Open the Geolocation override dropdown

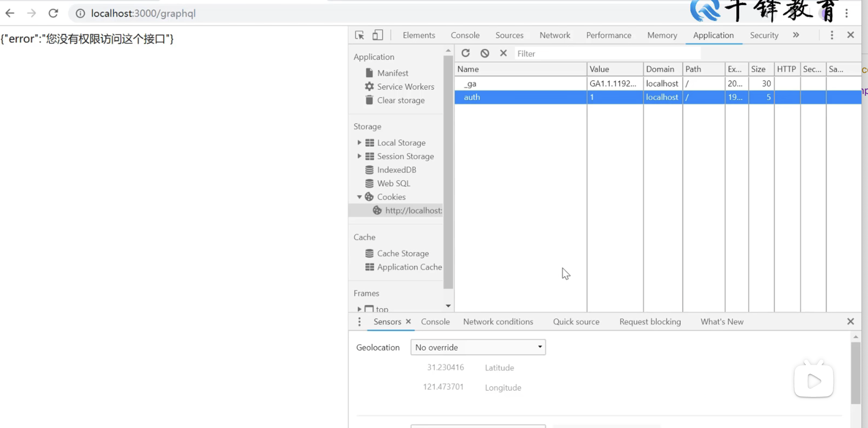click(x=478, y=347)
